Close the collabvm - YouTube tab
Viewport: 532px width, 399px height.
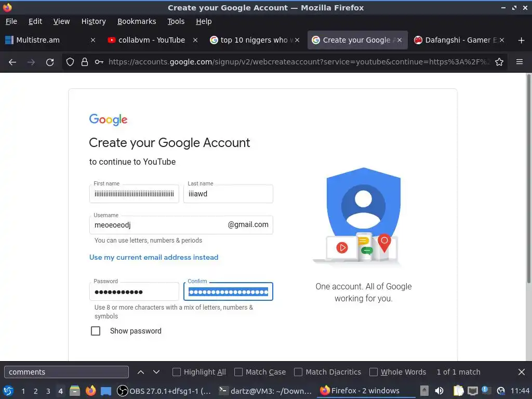point(195,40)
